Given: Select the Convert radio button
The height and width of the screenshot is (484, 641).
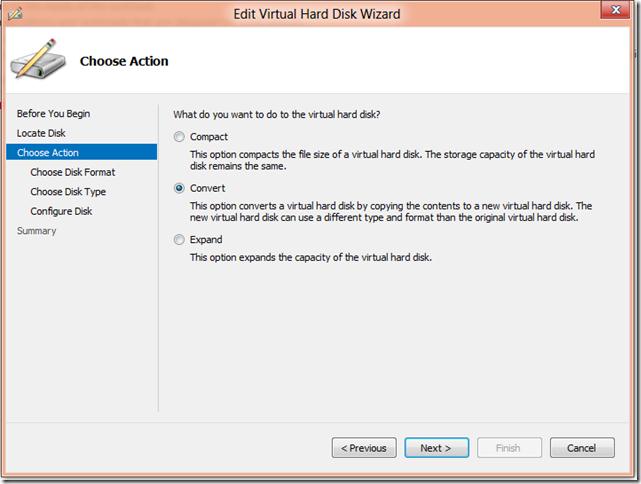Looking at the screenshot, I should [179, 188].
